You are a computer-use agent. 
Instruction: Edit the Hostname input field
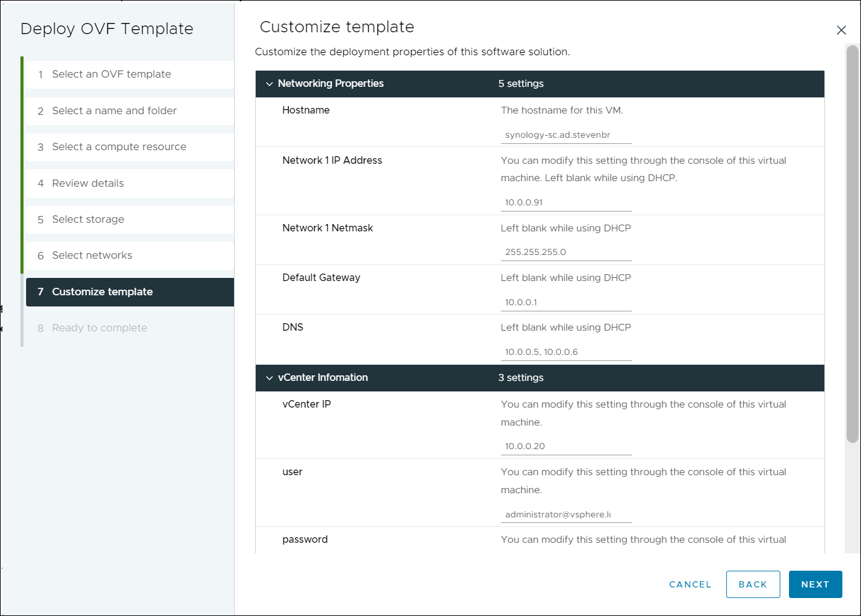point(566,135)
